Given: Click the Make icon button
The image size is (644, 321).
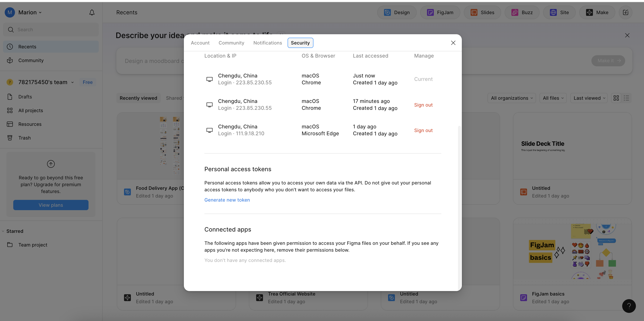Looking at the screenshot, I should (597, 12).
